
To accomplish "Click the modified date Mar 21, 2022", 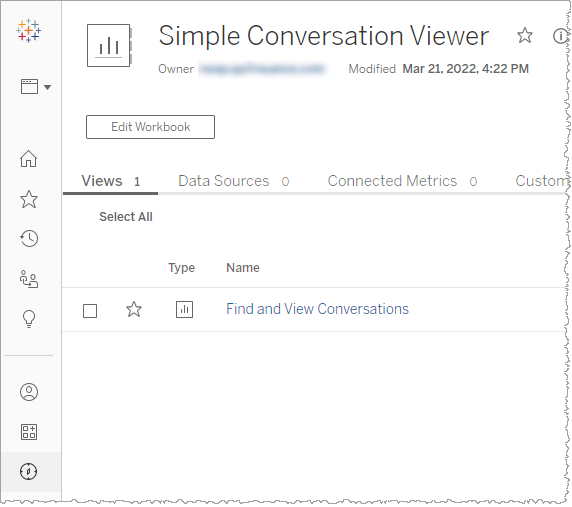I will tap(465, 69).
